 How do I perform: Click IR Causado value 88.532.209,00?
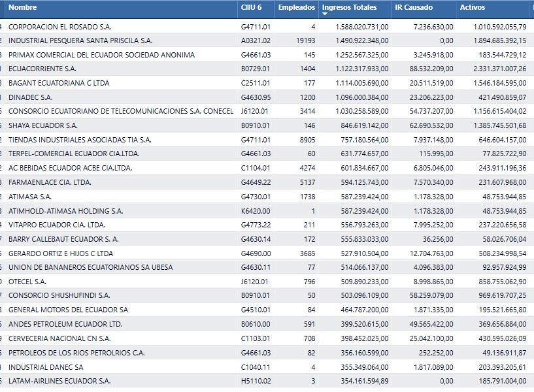click(x=431, y=69)
